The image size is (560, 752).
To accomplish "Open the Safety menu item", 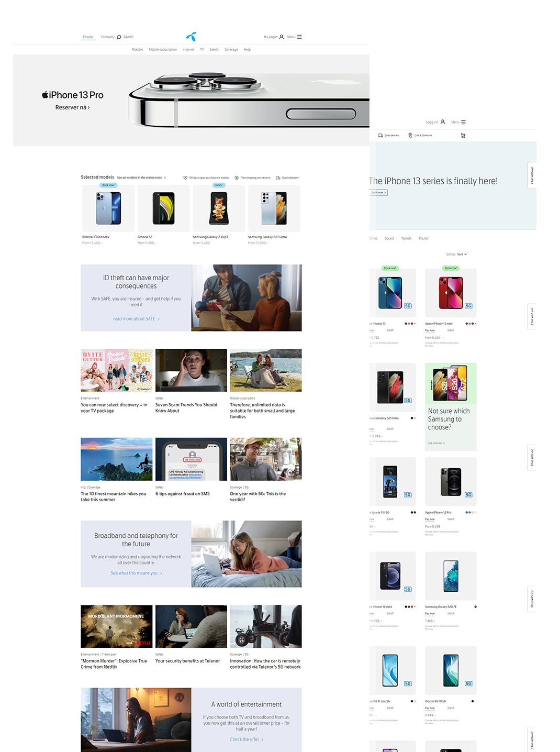I will click(x=214, y=50).
